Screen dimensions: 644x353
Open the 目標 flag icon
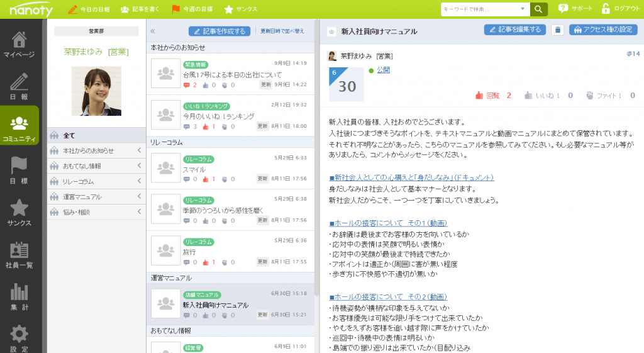(19, 170)
